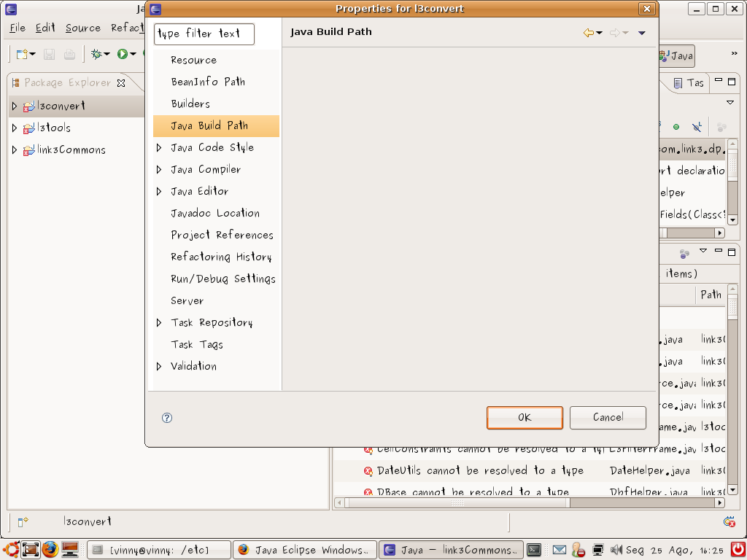Click the clock Seg 25 Ago in panel
This screenshot has height=560, width=747.
click(676, 550)
